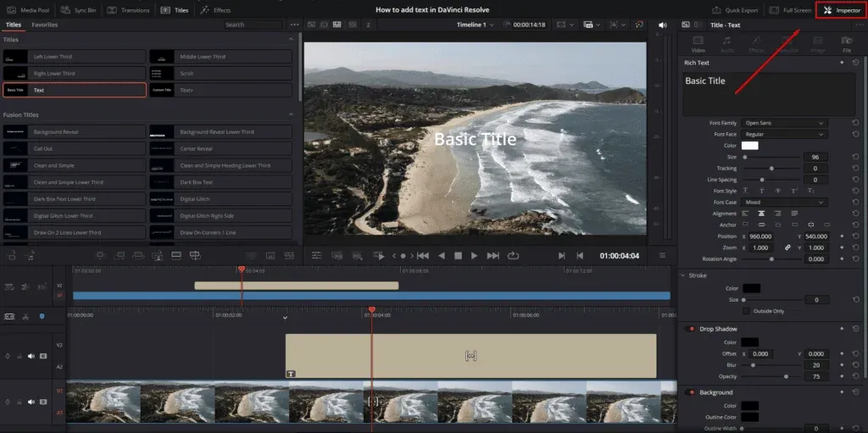The height and width of the screenshot is (433, 868).
Task: Switch to the Favorites tab
Action: [44, 25]
